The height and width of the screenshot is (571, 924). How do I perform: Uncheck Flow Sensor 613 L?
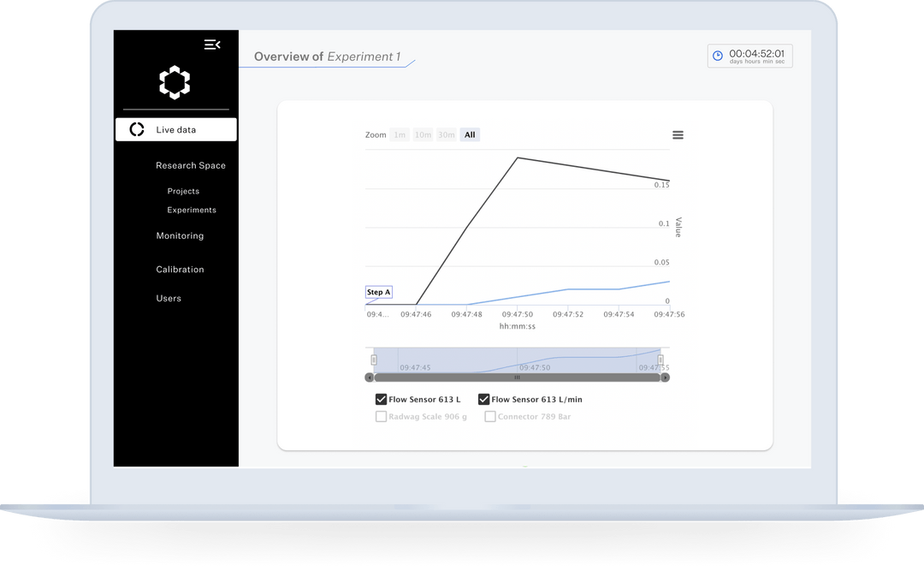381,399
